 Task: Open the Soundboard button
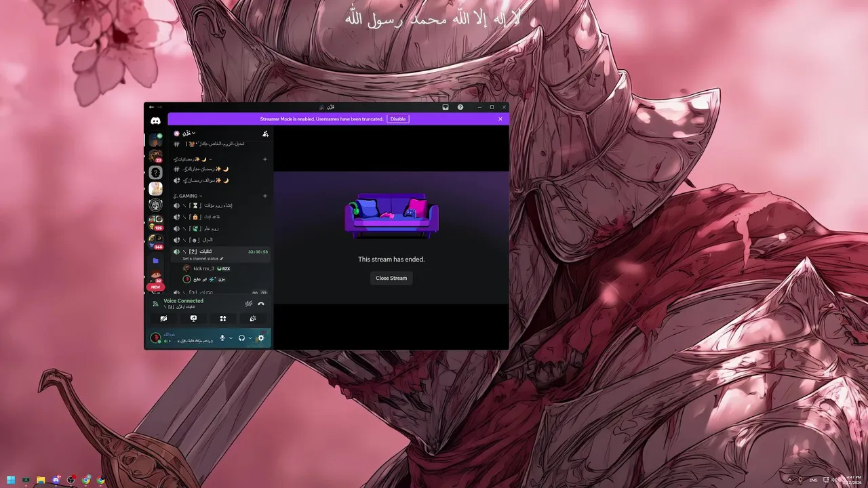click(252, 319)
